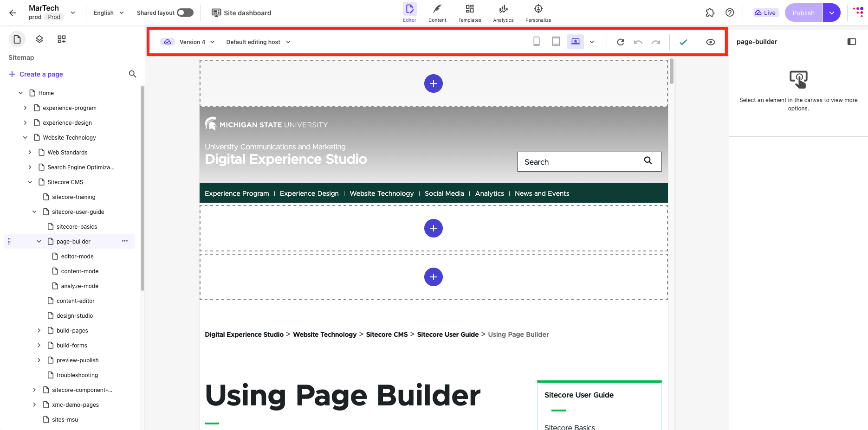Viewport: 868px width, 430px height.
Task: Expand the build-pages tree item
Action: (39, 331)
